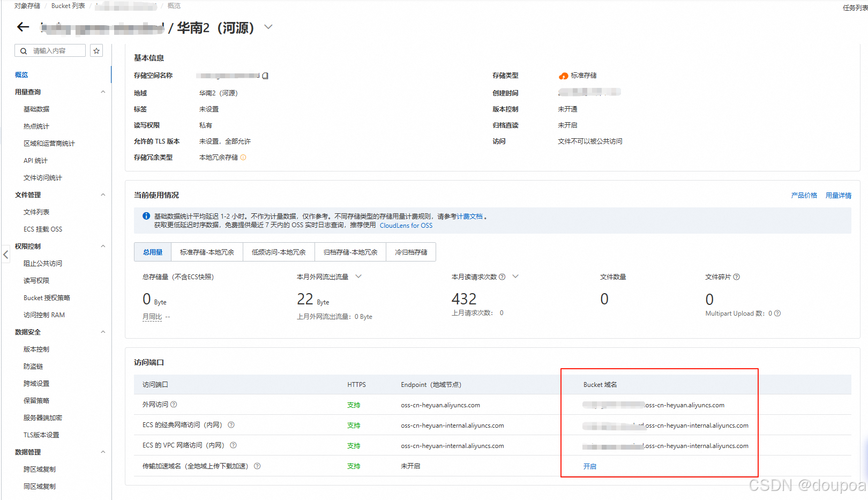Collapse the 数据管理 section
The width and height of the screenshot is (868, 500).
pos(103,452)
